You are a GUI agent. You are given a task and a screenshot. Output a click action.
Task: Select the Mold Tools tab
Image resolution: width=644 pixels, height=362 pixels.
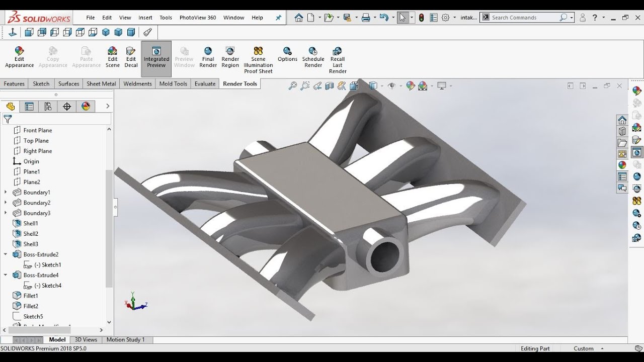[173, 84]
